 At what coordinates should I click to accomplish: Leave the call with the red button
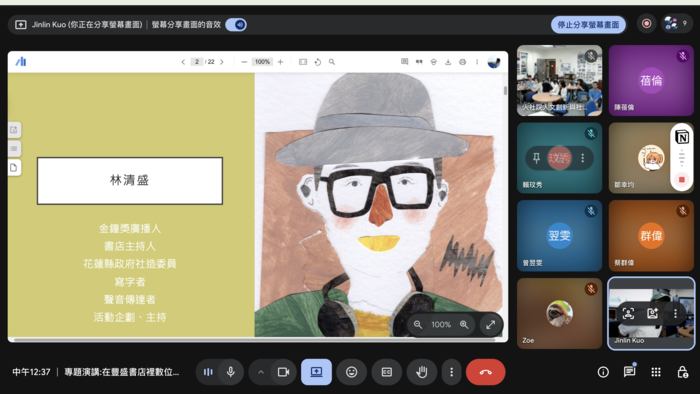coord(486,372)
